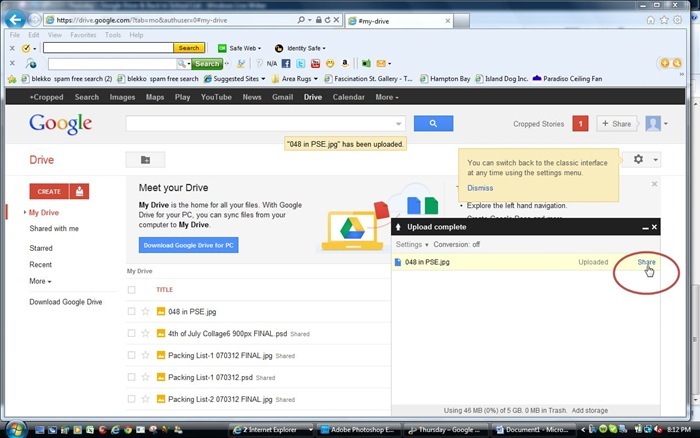
Task: Open Recent in Drive sidebar
Action: [x=40, y=264]
